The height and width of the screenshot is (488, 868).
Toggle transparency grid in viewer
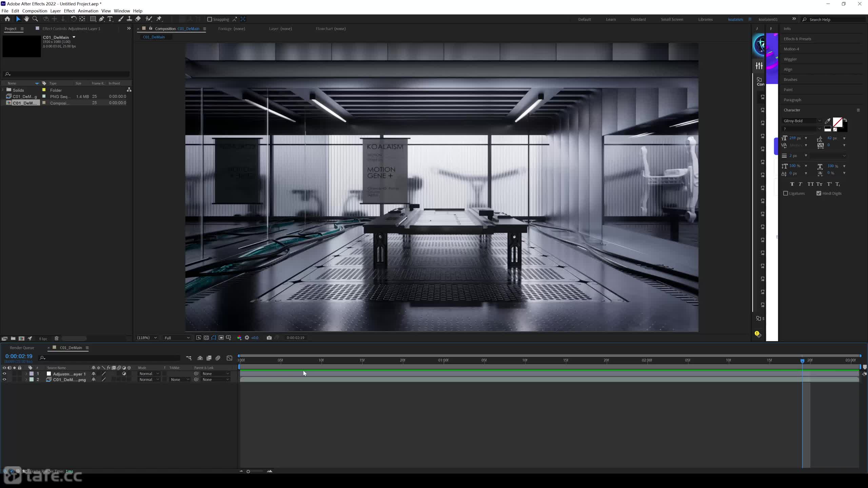206,338
